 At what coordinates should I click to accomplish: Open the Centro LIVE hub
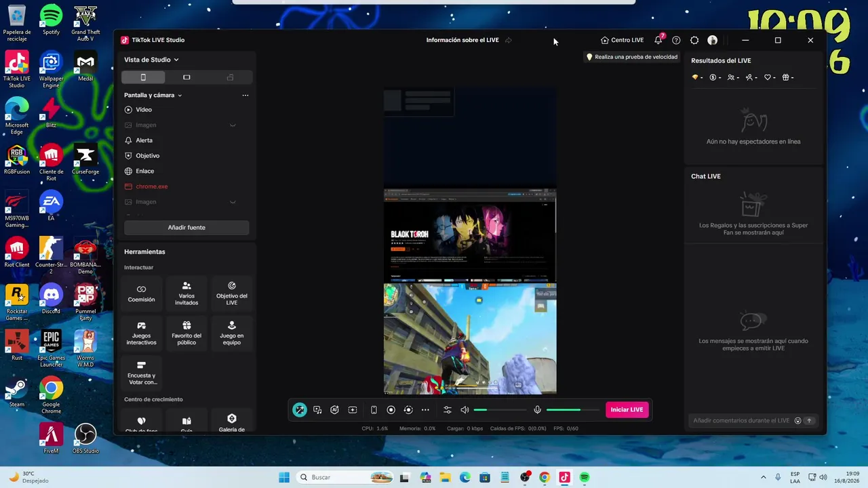(x=623, y=40)
